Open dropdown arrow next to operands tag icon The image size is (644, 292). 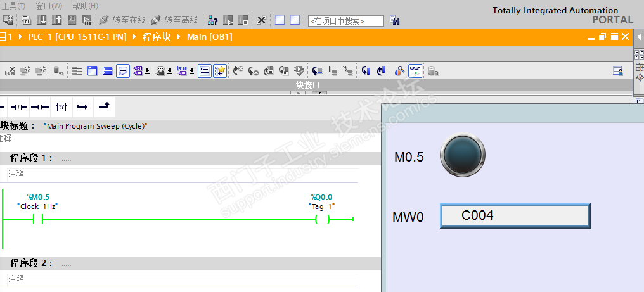click(147, 72)
